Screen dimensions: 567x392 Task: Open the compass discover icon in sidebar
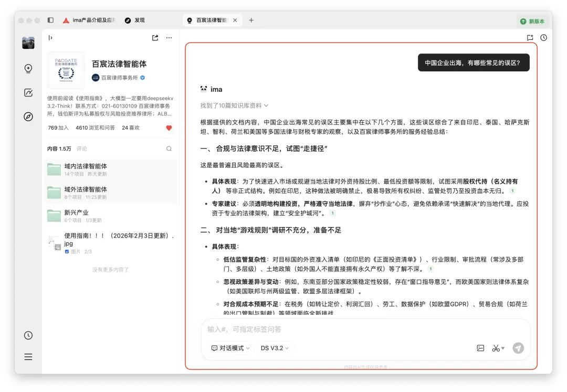[28, 116]
